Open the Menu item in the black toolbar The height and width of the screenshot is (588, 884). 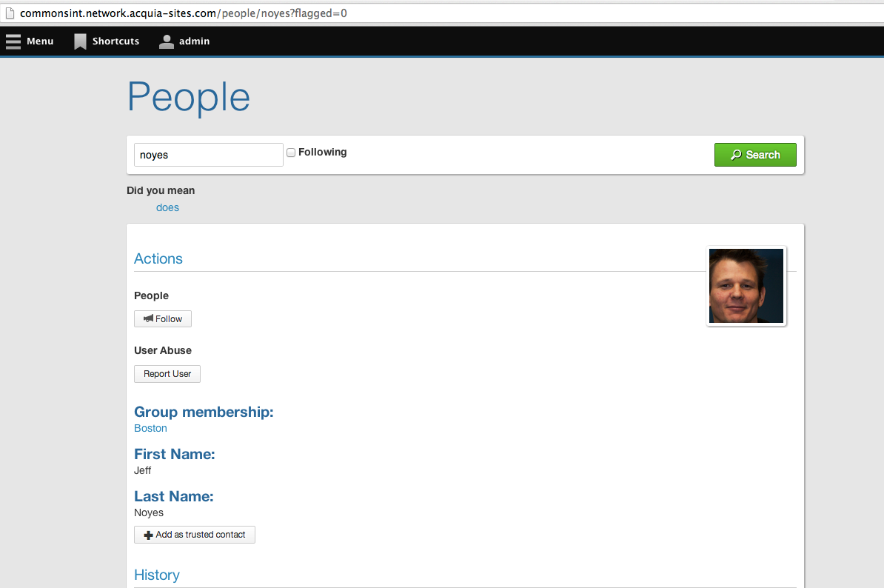tap(40, 41)
